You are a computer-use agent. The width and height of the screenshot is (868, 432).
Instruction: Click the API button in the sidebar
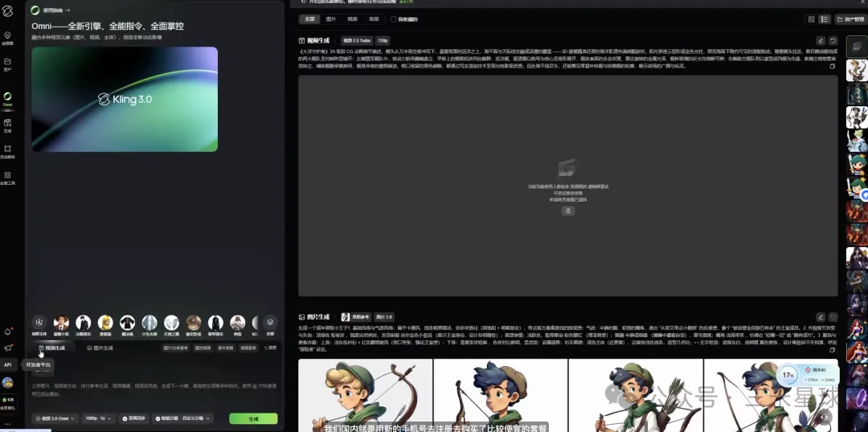pos(8,365)
